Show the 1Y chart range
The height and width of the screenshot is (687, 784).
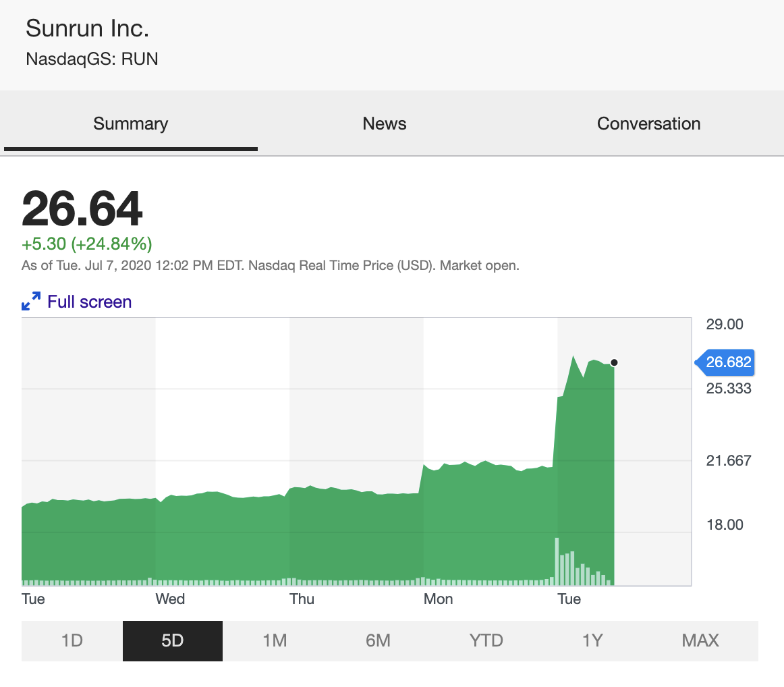[592, 640]
